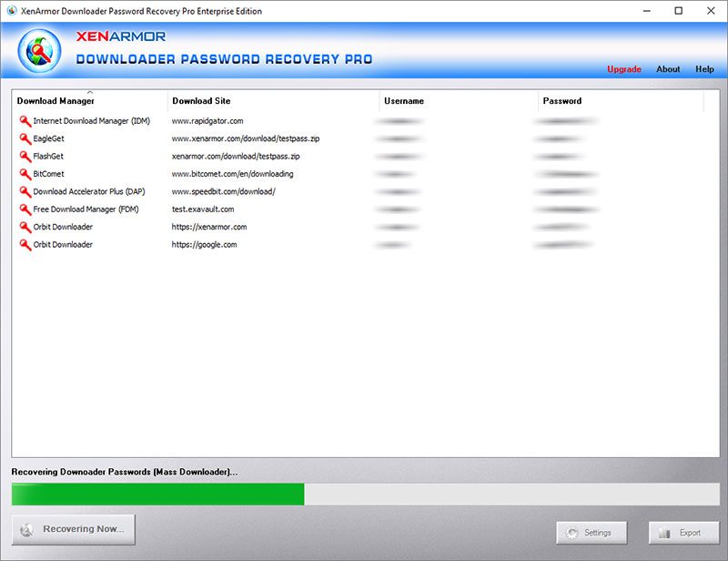Click key icon next to EagleGet
The width and height of the screenshot is (728, 561).
point(25,138)
